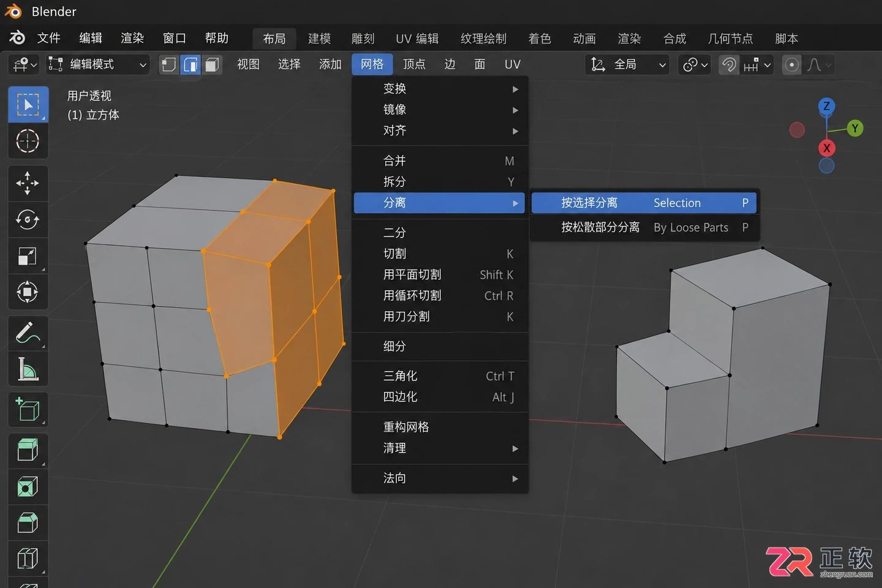The height and width of the screenshot is (588, 882).
Task: Open the Blender logo application menu
Action: pos(17,38)
